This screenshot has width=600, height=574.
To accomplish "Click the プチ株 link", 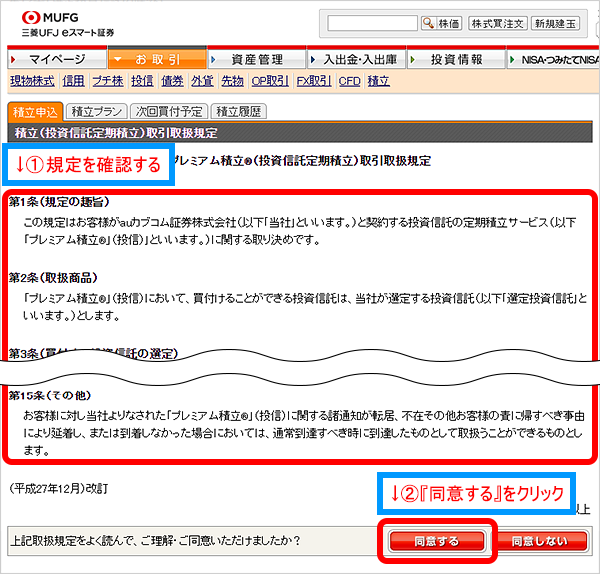I will [x=108, y=81].
